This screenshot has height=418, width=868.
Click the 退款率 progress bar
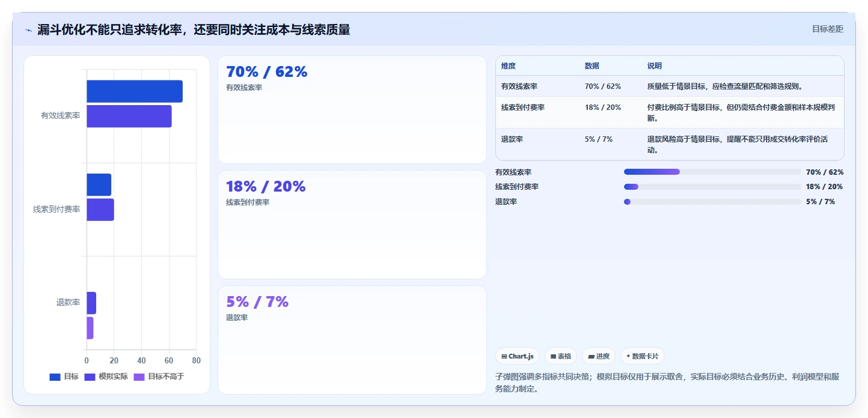tap(712, 202)
